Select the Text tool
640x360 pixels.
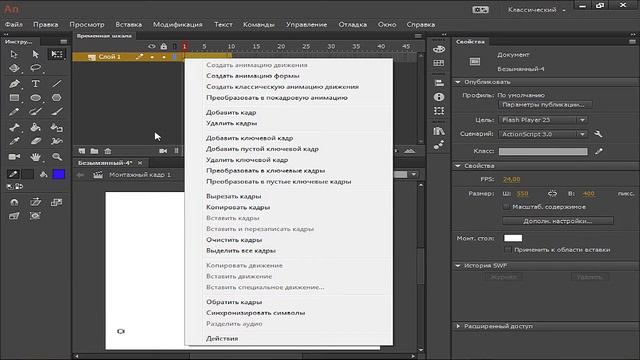pos(36,84)
